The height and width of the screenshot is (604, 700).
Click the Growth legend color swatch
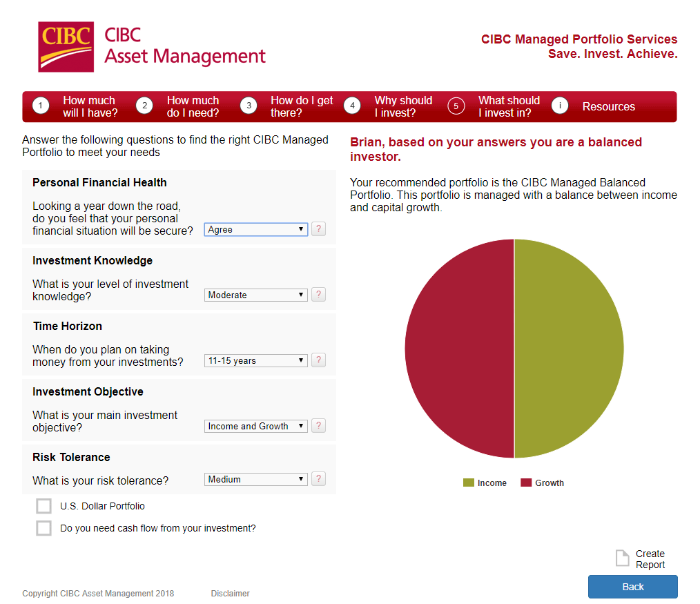[x=526, y=483]
